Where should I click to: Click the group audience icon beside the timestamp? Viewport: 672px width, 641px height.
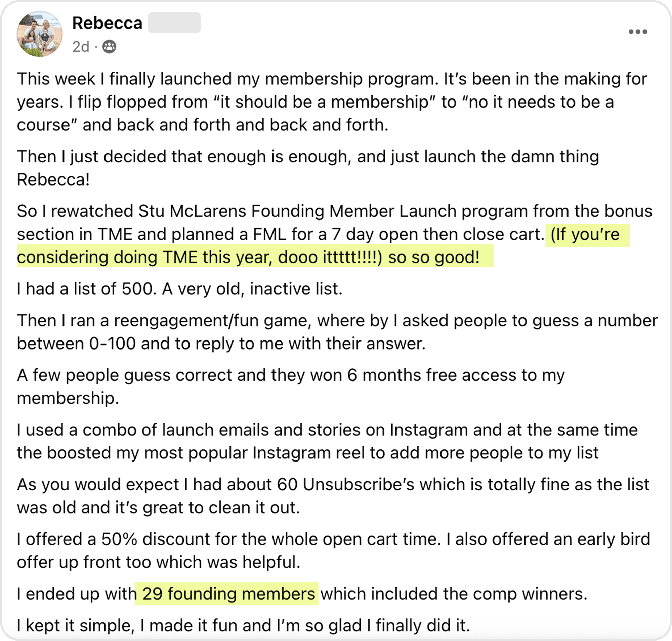click(109, 47)
